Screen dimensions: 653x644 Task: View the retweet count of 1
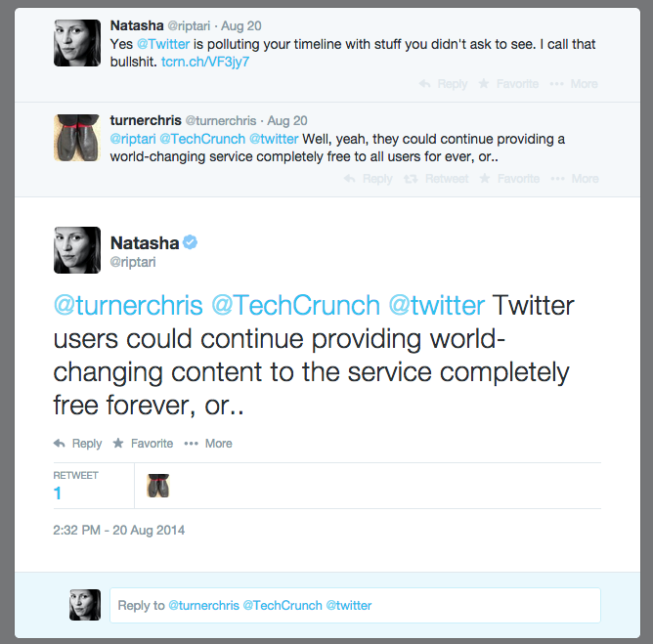(x=58, y=493)
